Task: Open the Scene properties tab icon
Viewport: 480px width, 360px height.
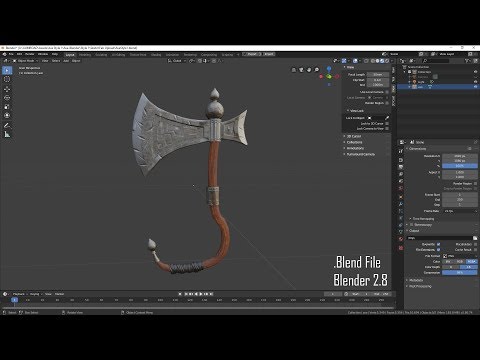Action: point(401,181)
